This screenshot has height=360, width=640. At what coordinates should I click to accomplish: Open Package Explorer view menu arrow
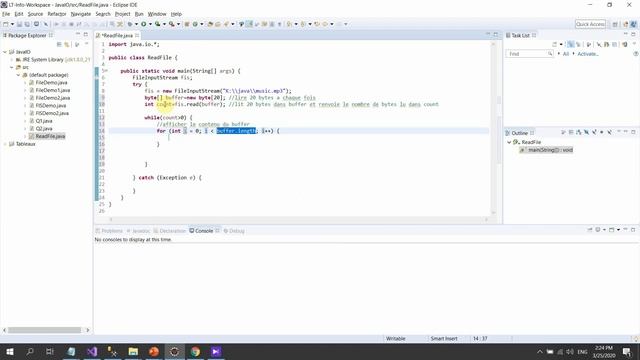(x=86, y=44)
